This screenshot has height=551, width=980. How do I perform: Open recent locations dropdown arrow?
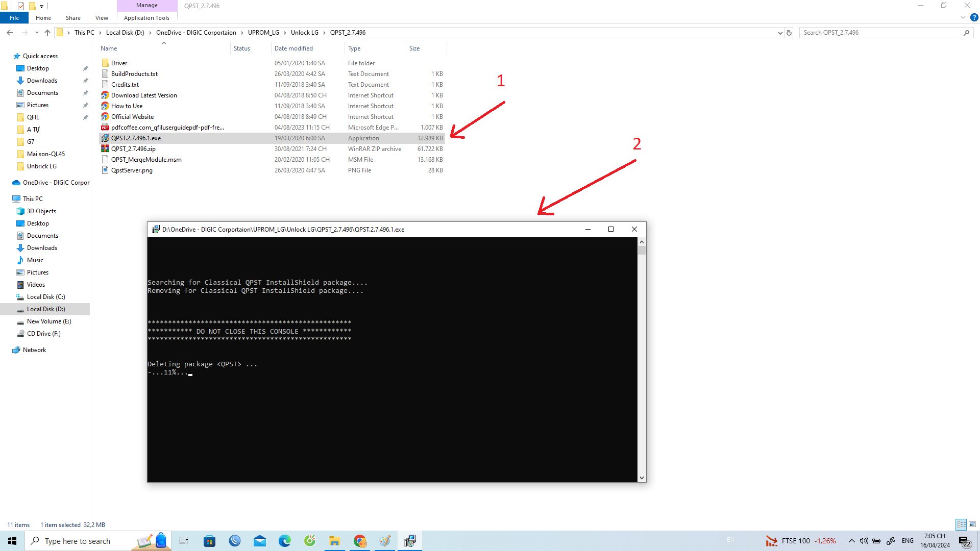(37, 33)
